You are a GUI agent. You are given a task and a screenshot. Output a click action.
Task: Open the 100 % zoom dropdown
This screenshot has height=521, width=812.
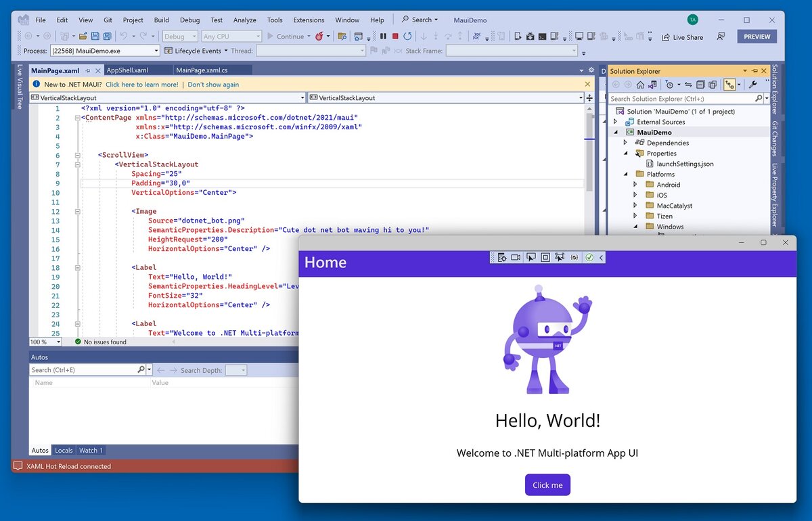pyautogui.click(x=46, y=342)
